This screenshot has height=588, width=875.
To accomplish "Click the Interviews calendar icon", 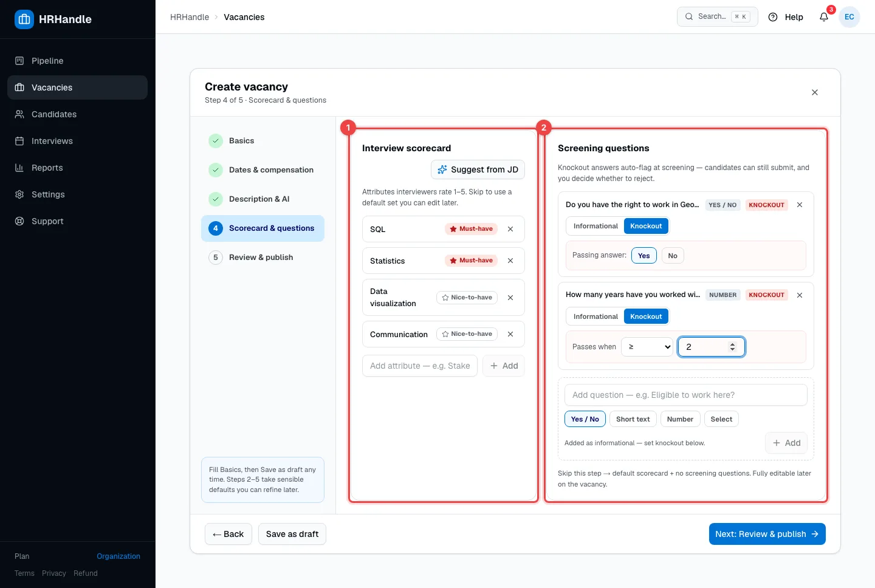I will (19, 141).
